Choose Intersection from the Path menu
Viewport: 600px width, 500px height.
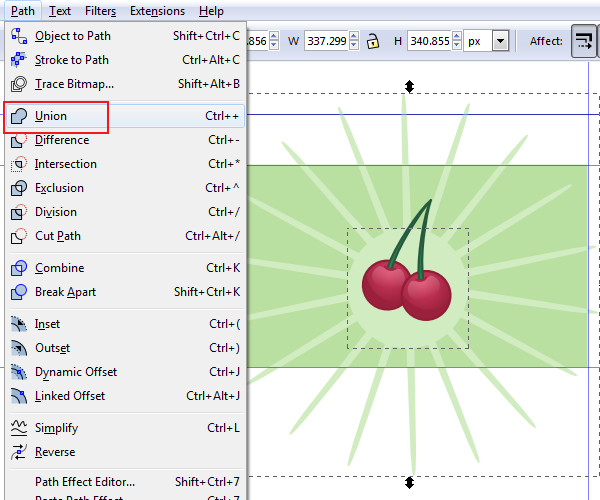click(126, 164)
